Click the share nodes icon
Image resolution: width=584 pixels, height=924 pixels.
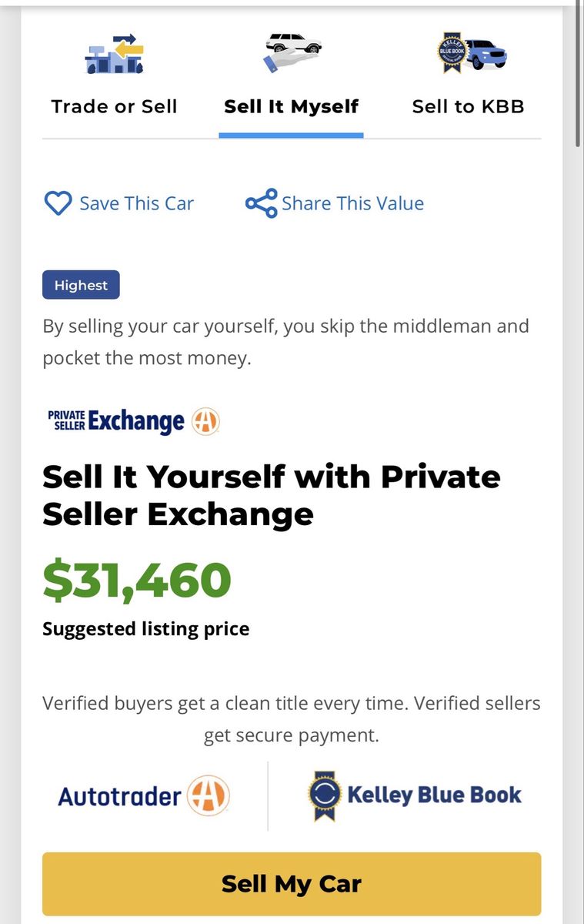tap(261, 203)
